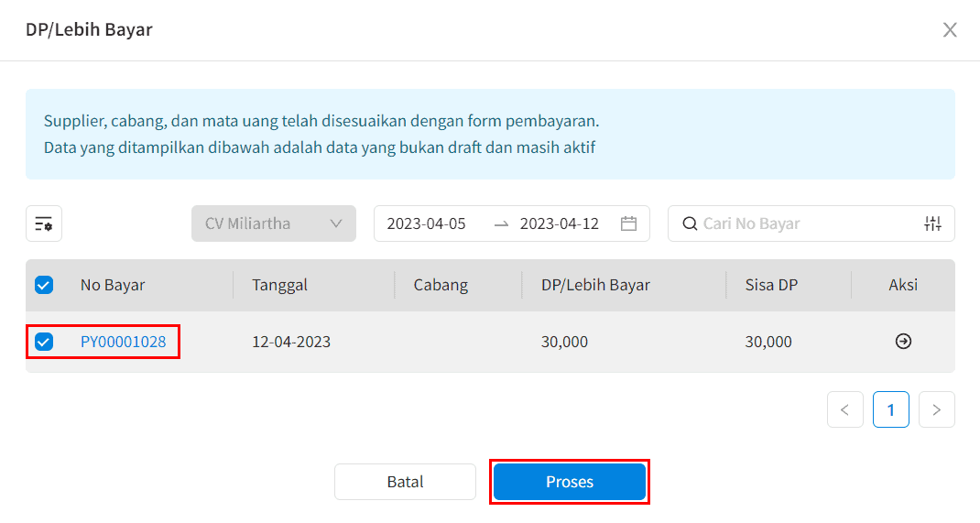Screen dimensions: 980x523
Task: Open the calendar icon in date range
Action: point(628,223)
